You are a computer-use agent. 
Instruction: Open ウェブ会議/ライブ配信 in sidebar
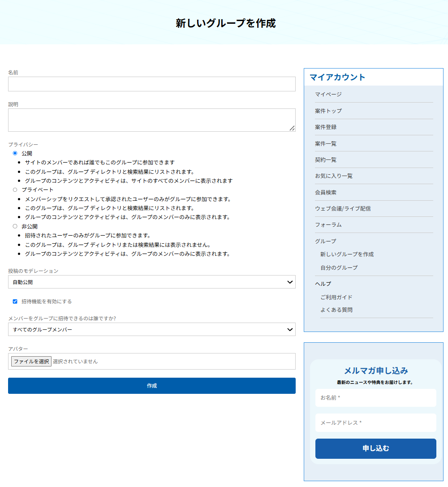pos(343,208)
